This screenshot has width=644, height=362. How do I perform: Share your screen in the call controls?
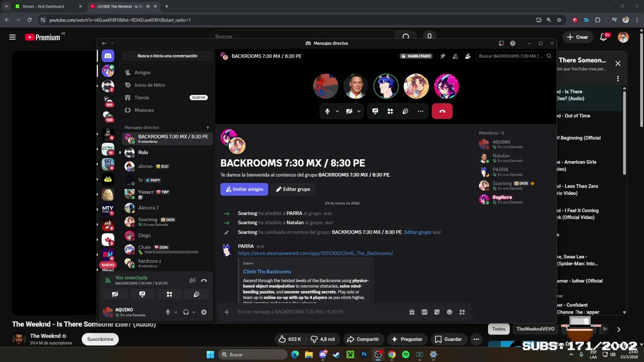[375, 111]
